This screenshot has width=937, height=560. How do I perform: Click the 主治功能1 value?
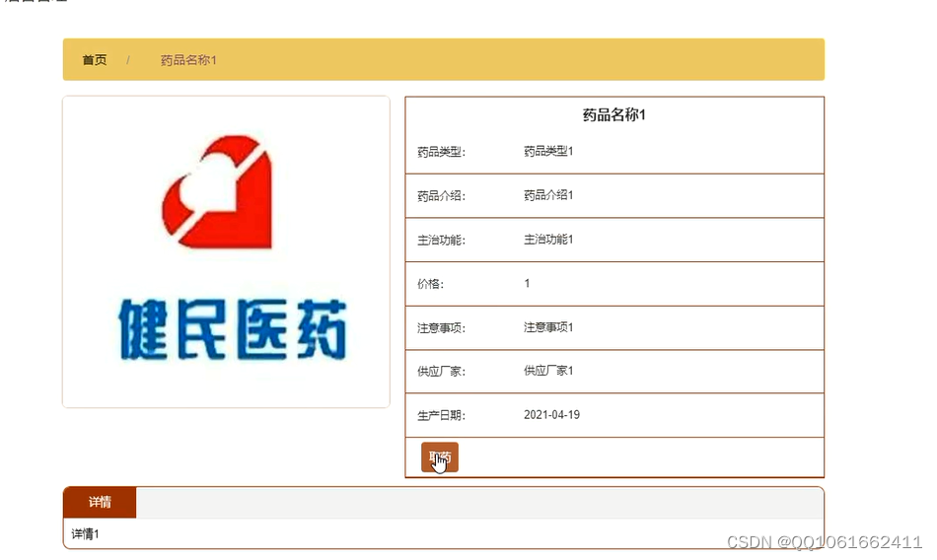(548, 240)
